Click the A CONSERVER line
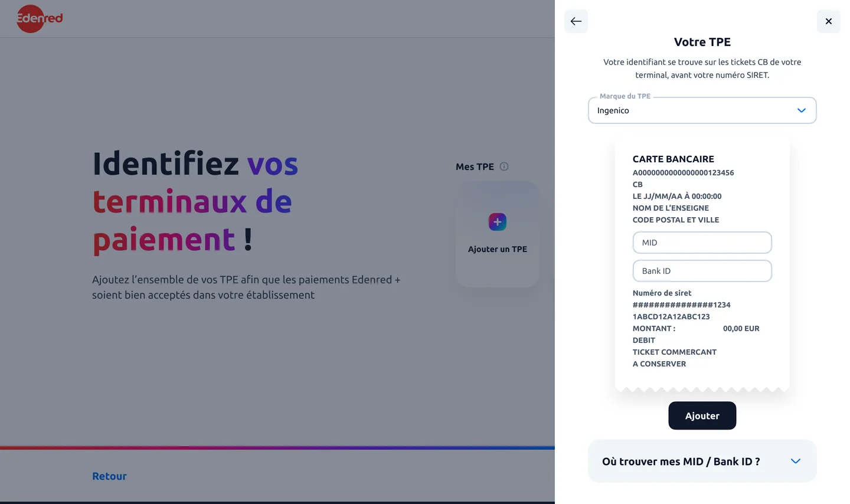Screen dimensions: 850x504 click(x=659, y=364)
